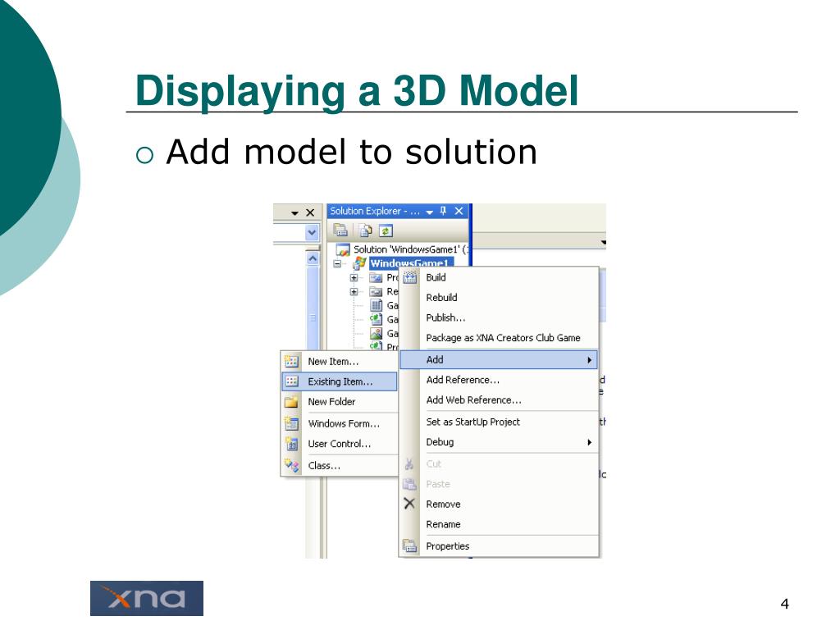Open the Debug submenu arrow
Image resolution: width=840 pixels, height=630 pixels.
pyautogui.click(x=589, y=442)
